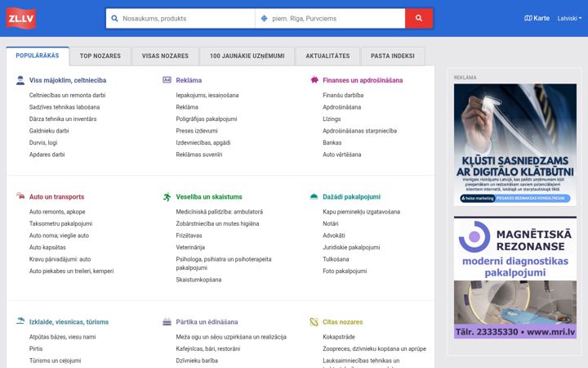Open the Veselība un skaistums heading
Image resolution: width=588 pixels, height=368 pixels.
point(209,197)
